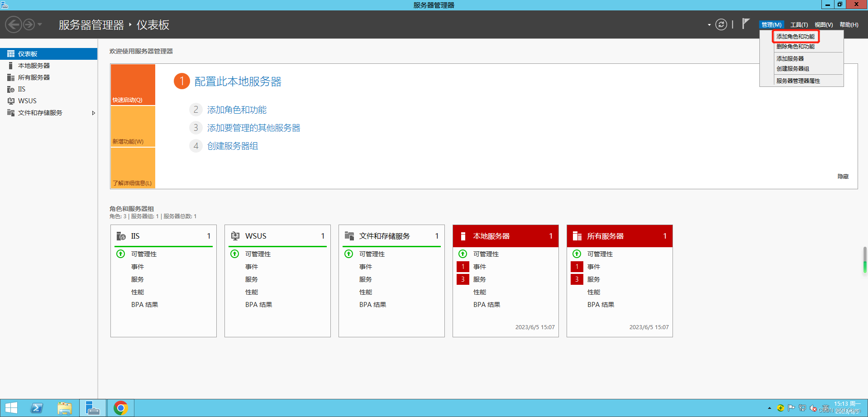Open the 所有服务器 tile header
Screen dimensions: 868x417
click(620, 236)
